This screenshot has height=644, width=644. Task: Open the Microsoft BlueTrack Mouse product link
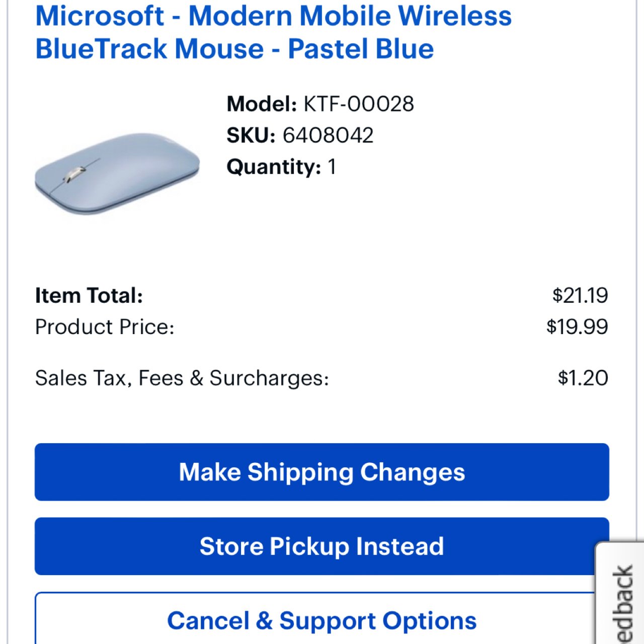coord(273,32)
